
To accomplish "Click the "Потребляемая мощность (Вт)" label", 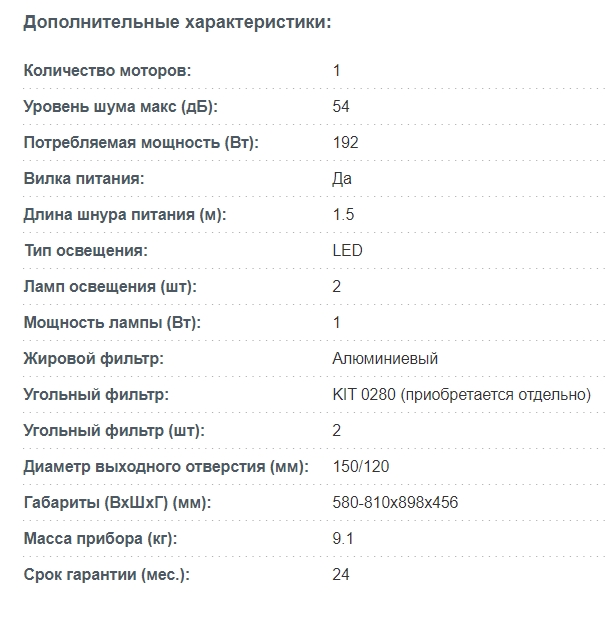I will [141, 143].
